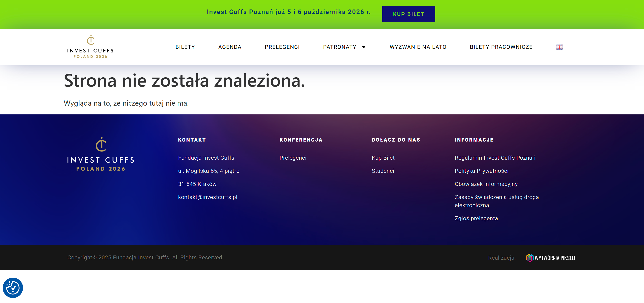644x303 pixels.
Task: Follow the Zgłoś prelegenta link
Action: (x=476, y=218)
